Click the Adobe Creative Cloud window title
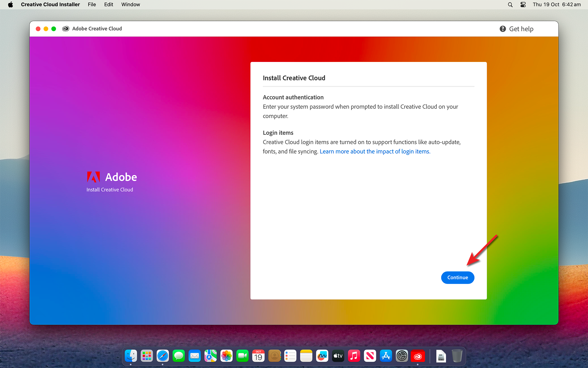 [x=97, y=29]
